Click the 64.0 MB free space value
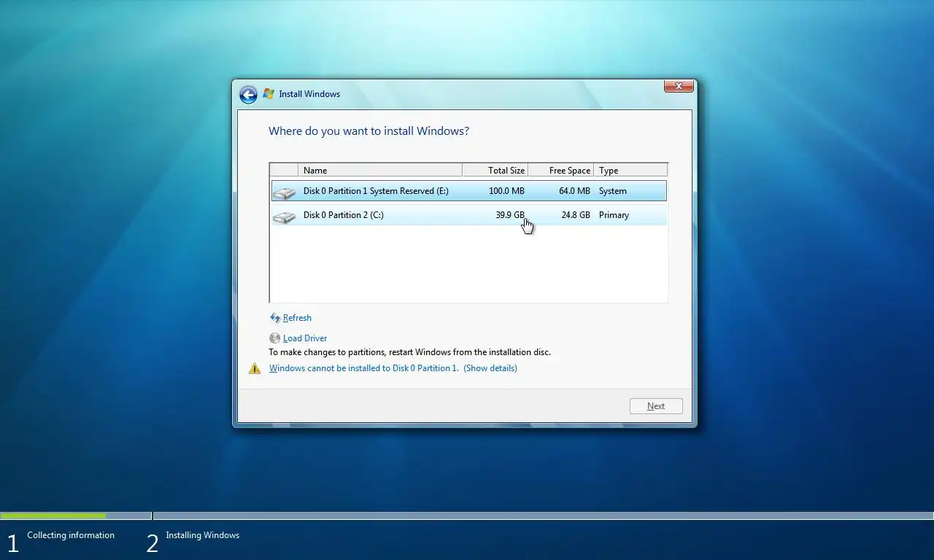This screenshot has width=934, height=560. 574,191
